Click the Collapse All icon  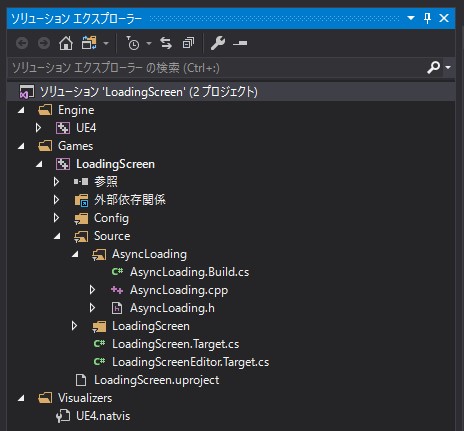coord(188,43)
